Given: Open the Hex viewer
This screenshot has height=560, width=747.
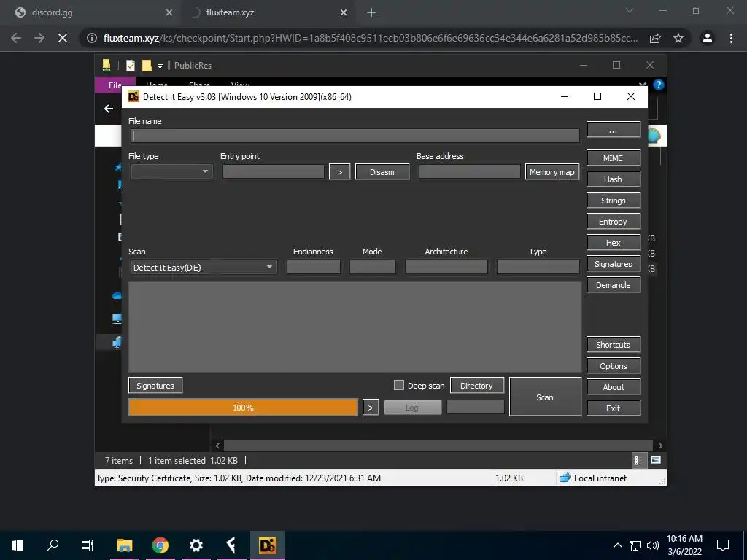Looking at the screenshot, I should [x=613, y=242].
